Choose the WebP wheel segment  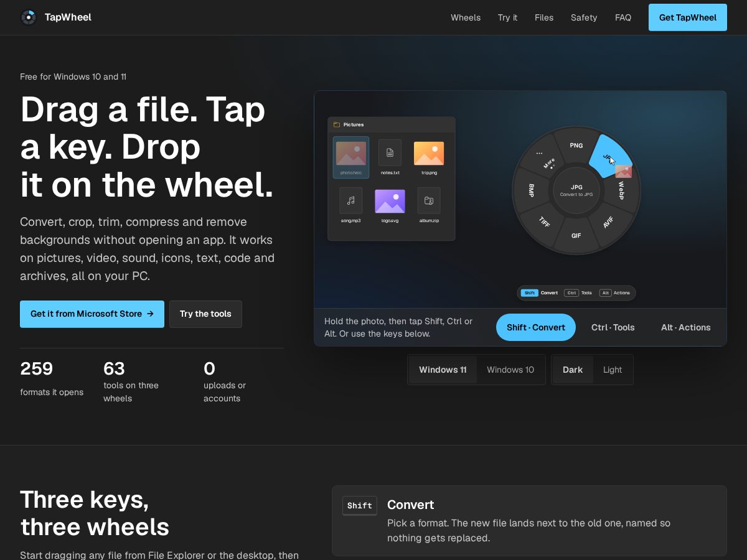point(621,190)
